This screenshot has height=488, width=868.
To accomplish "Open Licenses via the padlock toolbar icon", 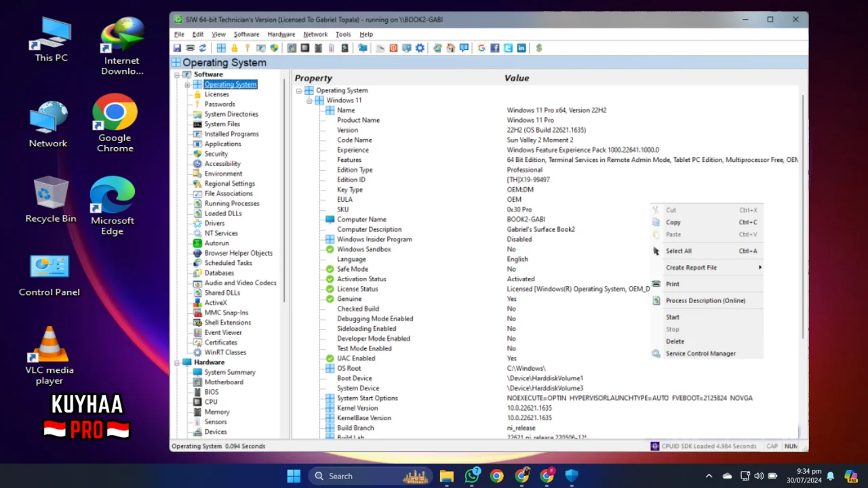I will coord(235,48).
